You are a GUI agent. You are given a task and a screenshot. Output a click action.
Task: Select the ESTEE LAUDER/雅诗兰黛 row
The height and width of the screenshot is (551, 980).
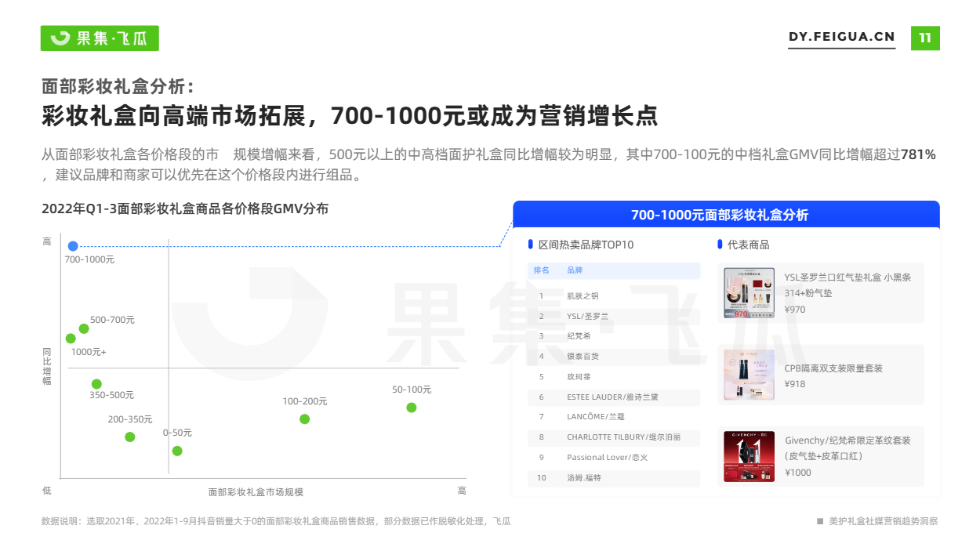pos(614,397)
